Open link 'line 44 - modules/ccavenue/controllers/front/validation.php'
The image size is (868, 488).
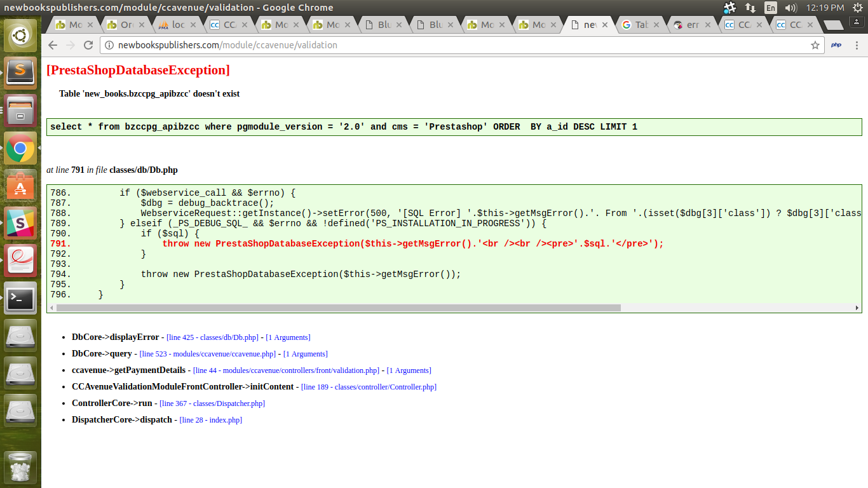[287, 370]
